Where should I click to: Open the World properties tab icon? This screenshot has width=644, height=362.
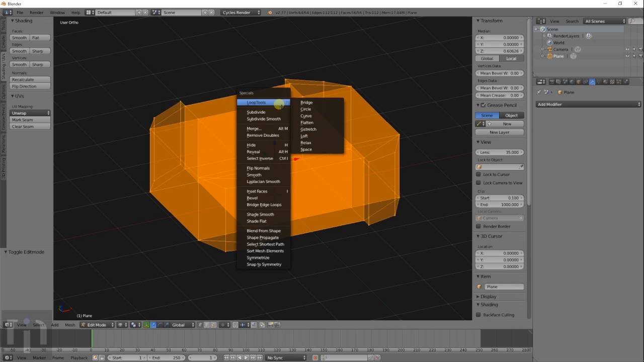point(572,81)
